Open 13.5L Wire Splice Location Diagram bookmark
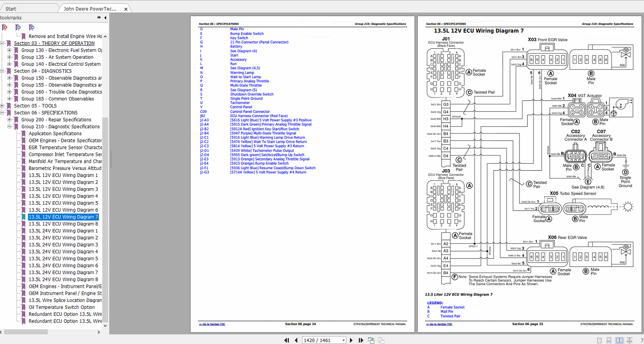This screenshot has height=344, width=644. pyautogui.click(x=65, y=300)
